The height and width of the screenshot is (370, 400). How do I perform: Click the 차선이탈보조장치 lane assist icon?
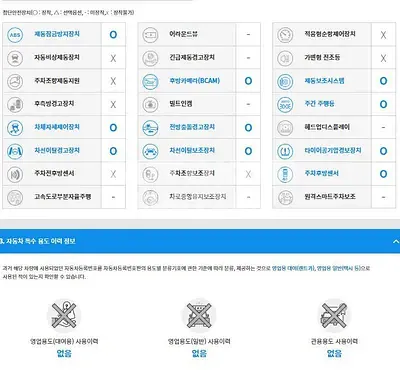click(150, 151)
